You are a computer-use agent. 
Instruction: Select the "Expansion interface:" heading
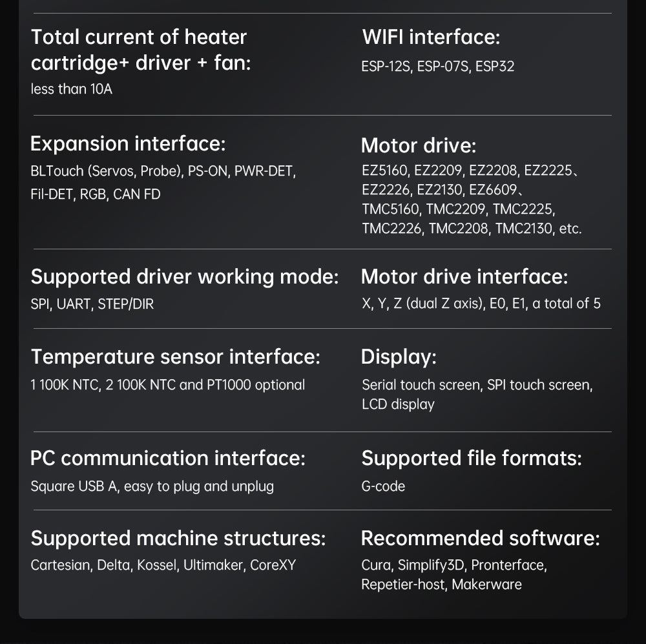coord(128,143)
